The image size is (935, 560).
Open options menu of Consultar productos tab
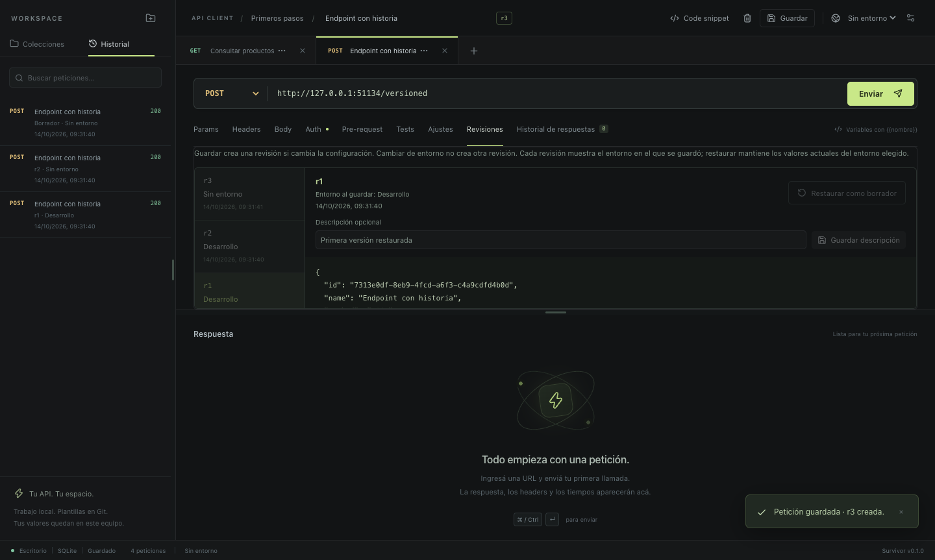tap(282, 51)
